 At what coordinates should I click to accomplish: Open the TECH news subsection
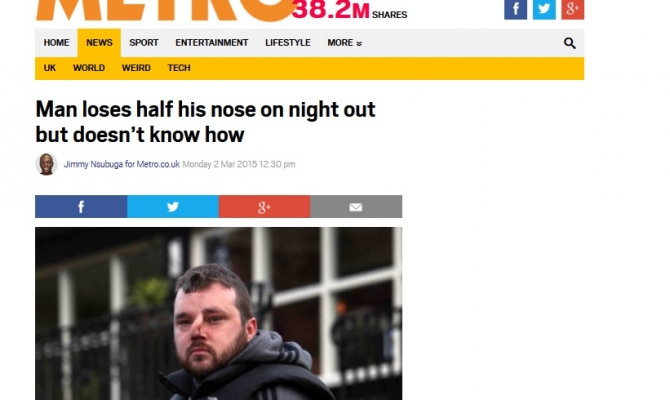click(179, 68)
